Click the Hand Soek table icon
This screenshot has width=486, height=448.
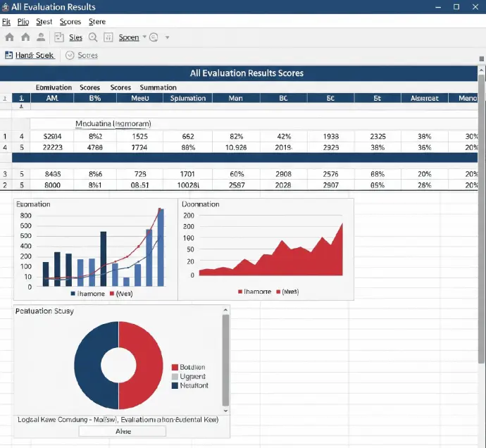pos(9,55)
